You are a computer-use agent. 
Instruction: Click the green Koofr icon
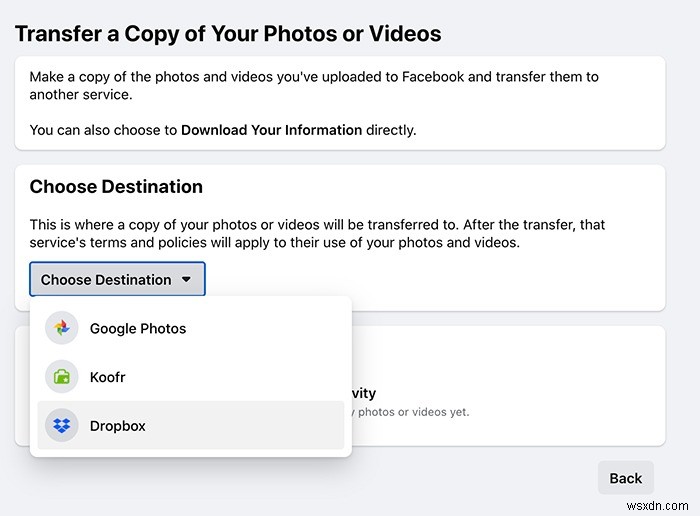coord(62,377)
